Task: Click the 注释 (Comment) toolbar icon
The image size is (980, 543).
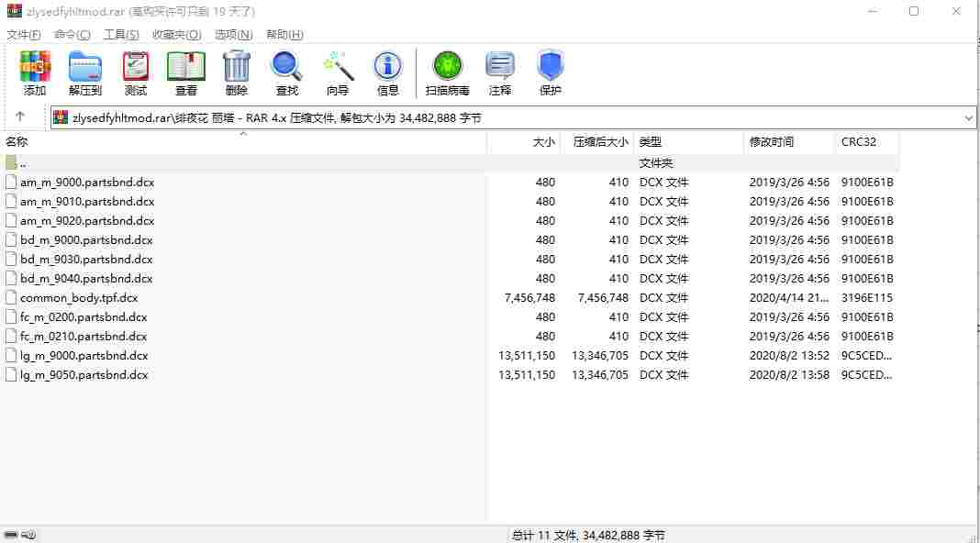Action: (500, 66)
